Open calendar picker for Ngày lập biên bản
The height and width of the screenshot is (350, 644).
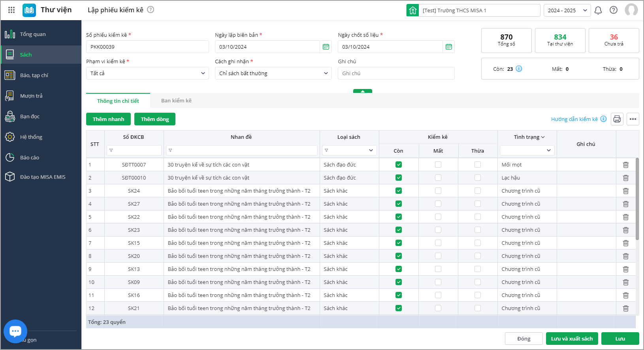[326, 47]
